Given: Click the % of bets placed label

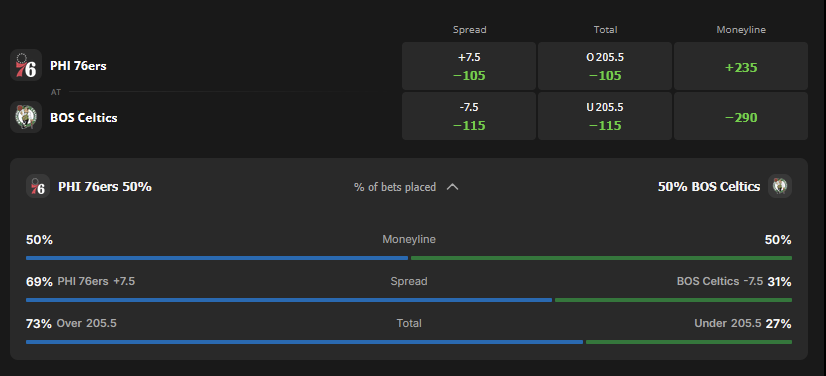Looking at the screenshot, I should 395,187.
